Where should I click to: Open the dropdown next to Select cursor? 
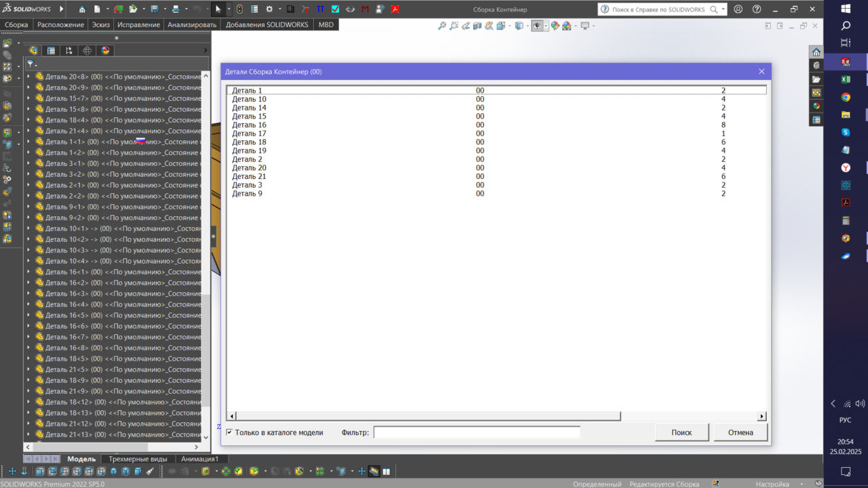click(229, 9)
